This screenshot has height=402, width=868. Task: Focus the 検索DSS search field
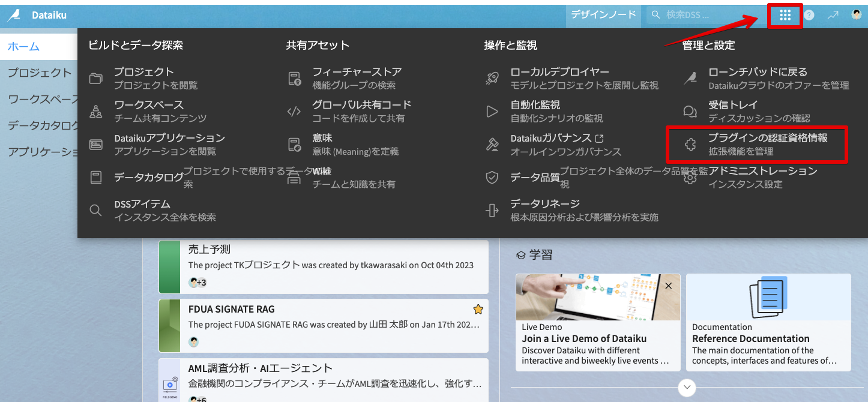click(705, 15)
